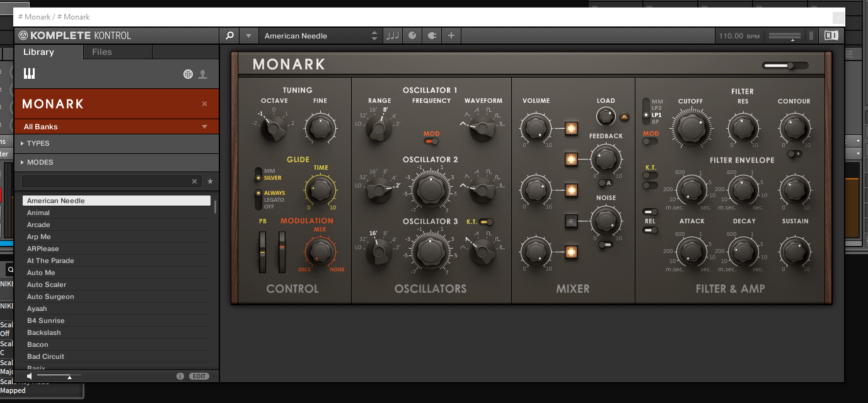Viewport: 868px width, 403px height.
Task: Select the B4 Sunrise preset
Action: (117, 320)
